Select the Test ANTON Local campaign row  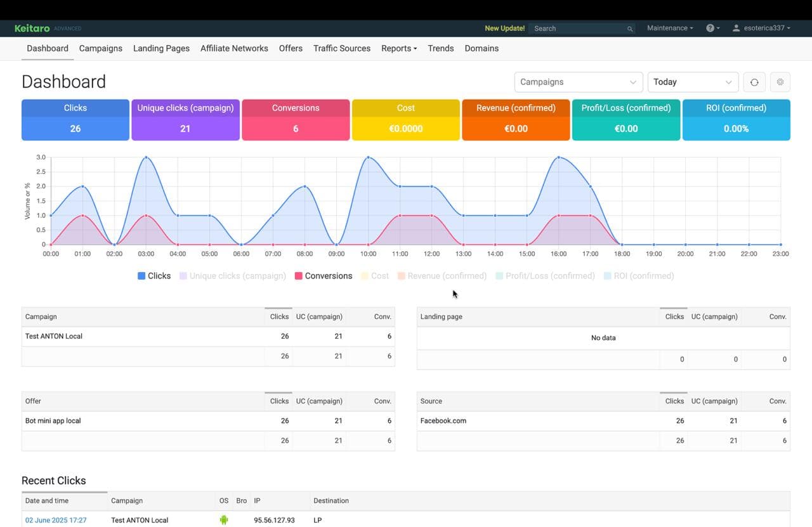point(208,336)
